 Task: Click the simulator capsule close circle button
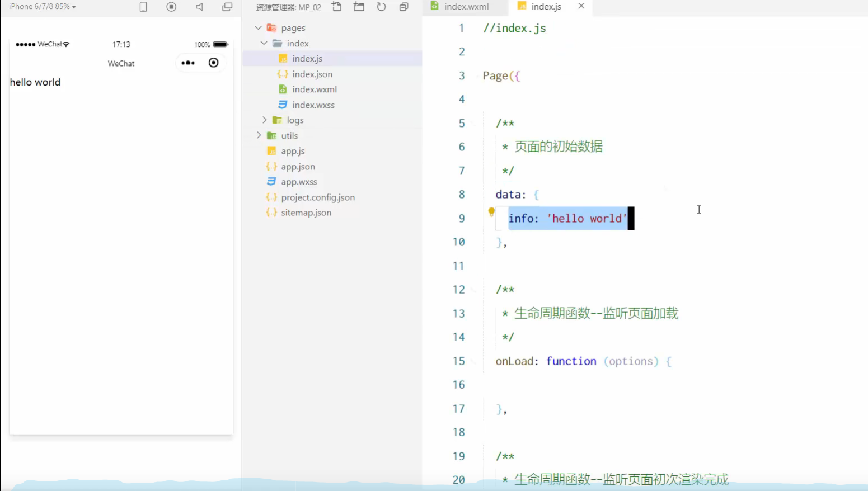tap(213, 63)
